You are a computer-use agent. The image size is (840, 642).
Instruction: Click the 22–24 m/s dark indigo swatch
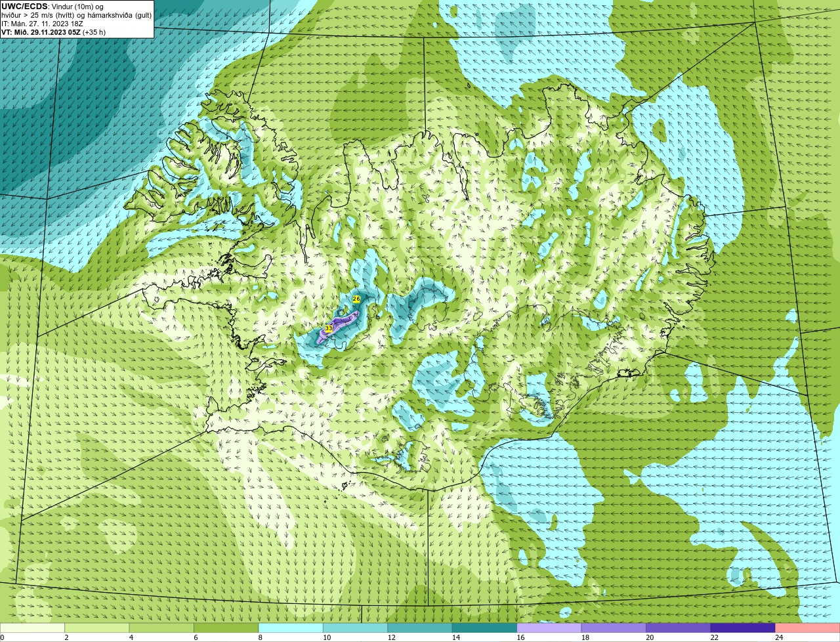pos(743,628)
